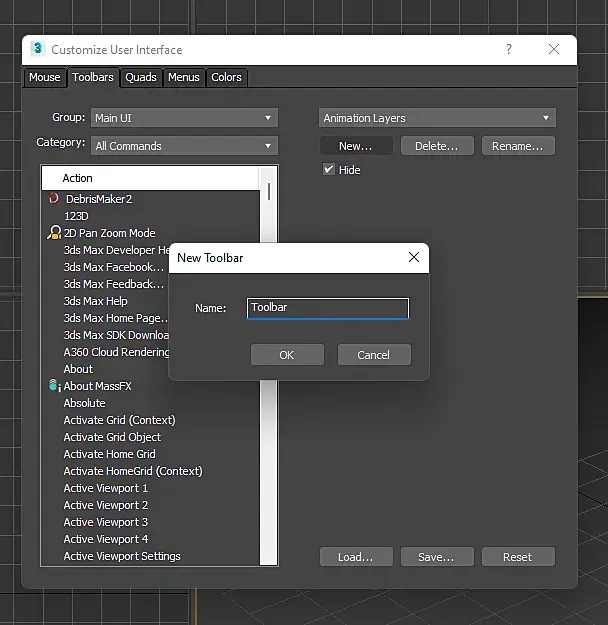Viewport: 608px width, 625px height.
Task: Click Cancel in New Toolbar dialog
Action: coord(374,355)
